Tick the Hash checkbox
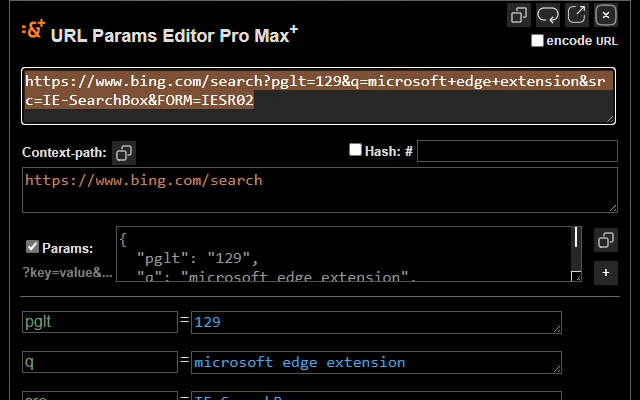The image size is (640, 400). pyautogui.click(x=355, y=150)
